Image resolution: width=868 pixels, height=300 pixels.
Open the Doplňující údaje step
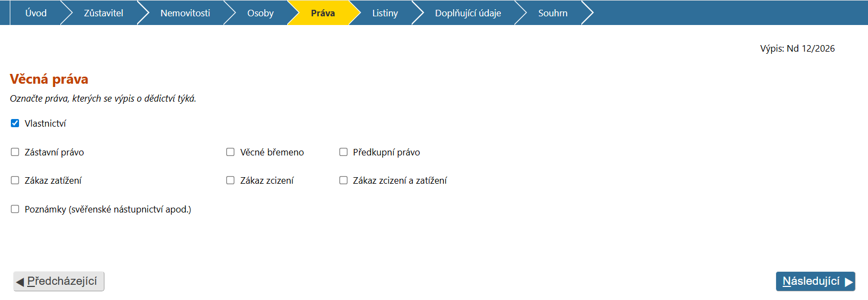click(468, 13)
